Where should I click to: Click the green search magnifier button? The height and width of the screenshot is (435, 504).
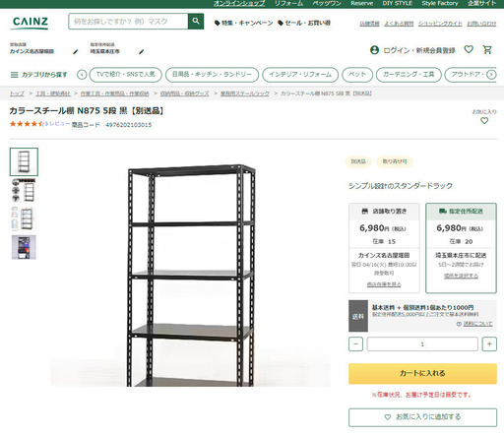coord(196,22)
